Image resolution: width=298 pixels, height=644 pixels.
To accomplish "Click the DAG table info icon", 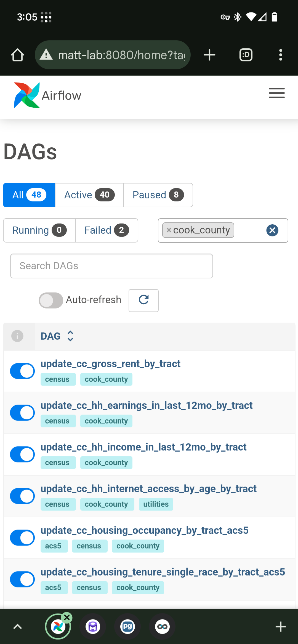I will tap(17, 336).
